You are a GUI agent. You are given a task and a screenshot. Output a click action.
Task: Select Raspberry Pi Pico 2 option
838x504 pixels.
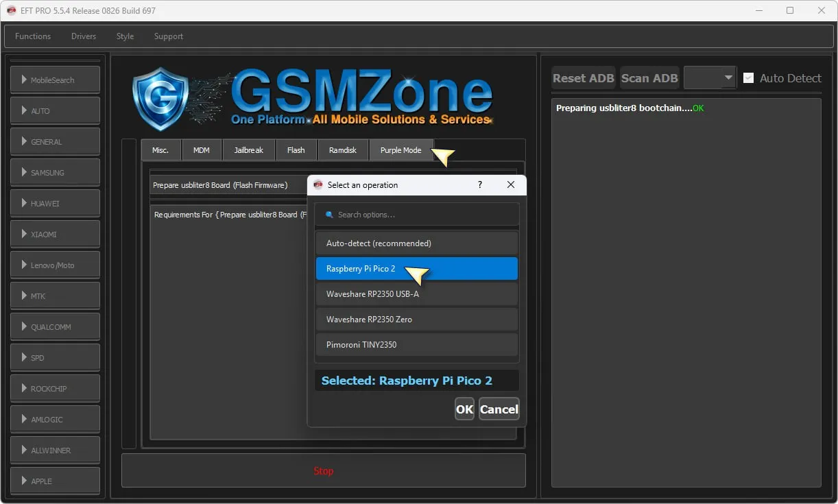pyautogui.click(x=417, y=269)
